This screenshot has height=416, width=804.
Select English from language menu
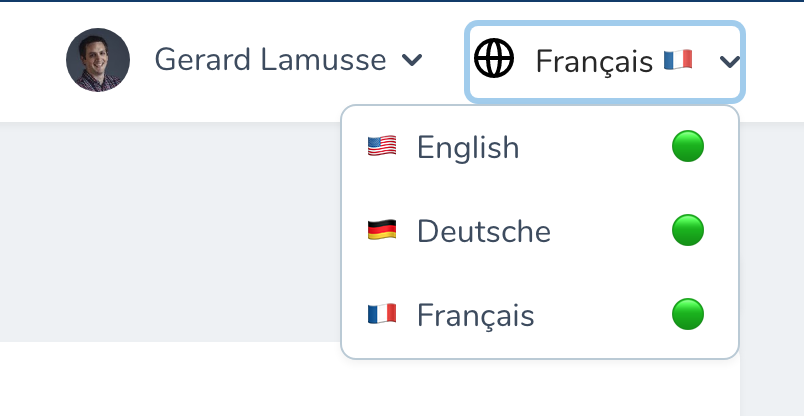(x=540, y=147)
